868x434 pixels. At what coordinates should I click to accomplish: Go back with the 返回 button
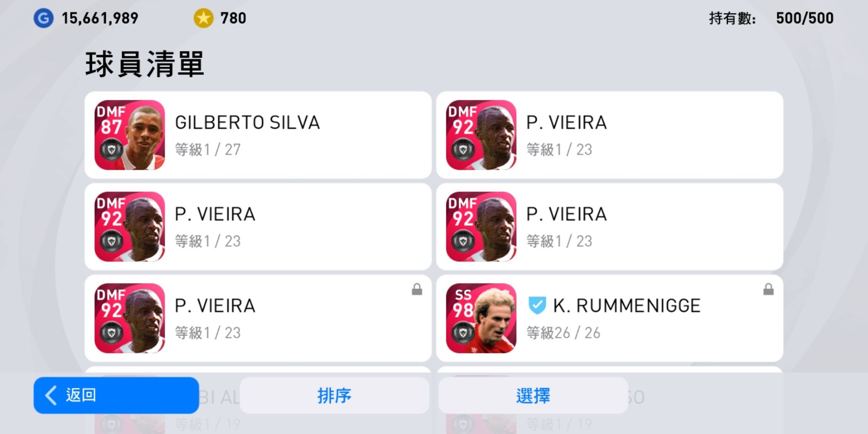coord(116,395)
